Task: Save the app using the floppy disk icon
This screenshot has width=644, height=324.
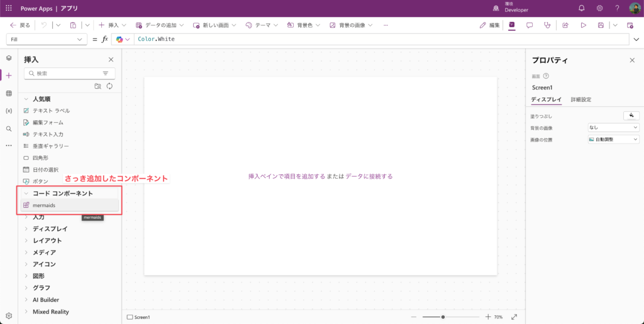Action: 601,25
